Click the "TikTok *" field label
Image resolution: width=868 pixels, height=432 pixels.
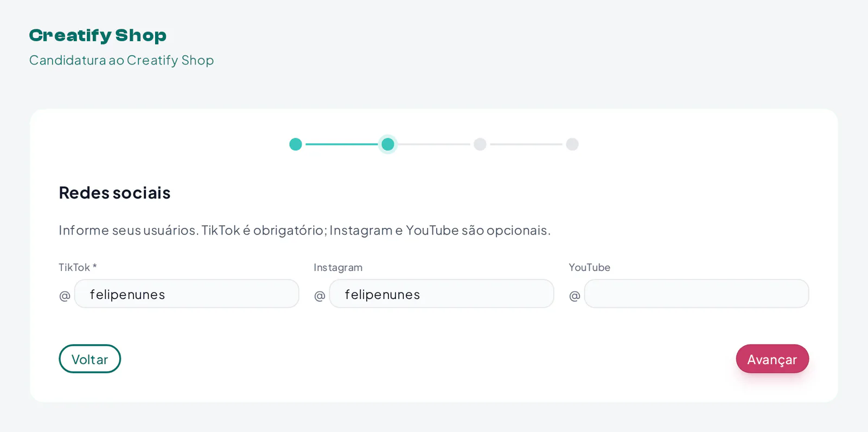tap(78, 267)
